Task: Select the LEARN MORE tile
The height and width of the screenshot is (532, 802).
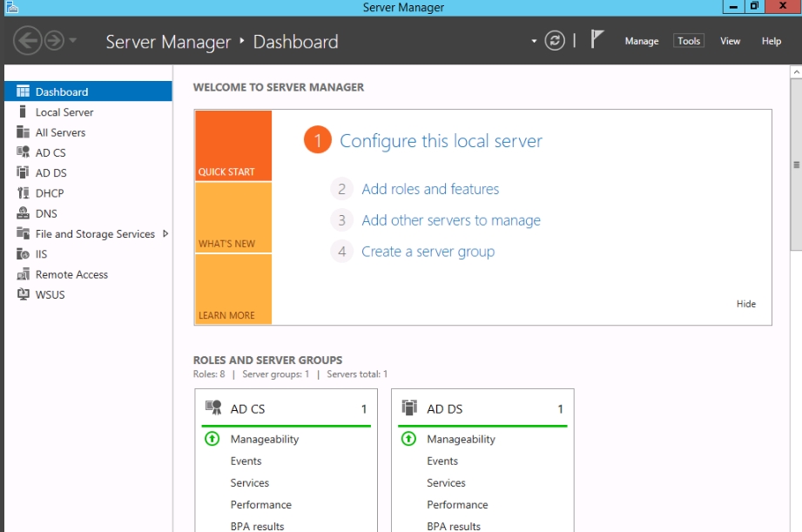Action: 233,289
